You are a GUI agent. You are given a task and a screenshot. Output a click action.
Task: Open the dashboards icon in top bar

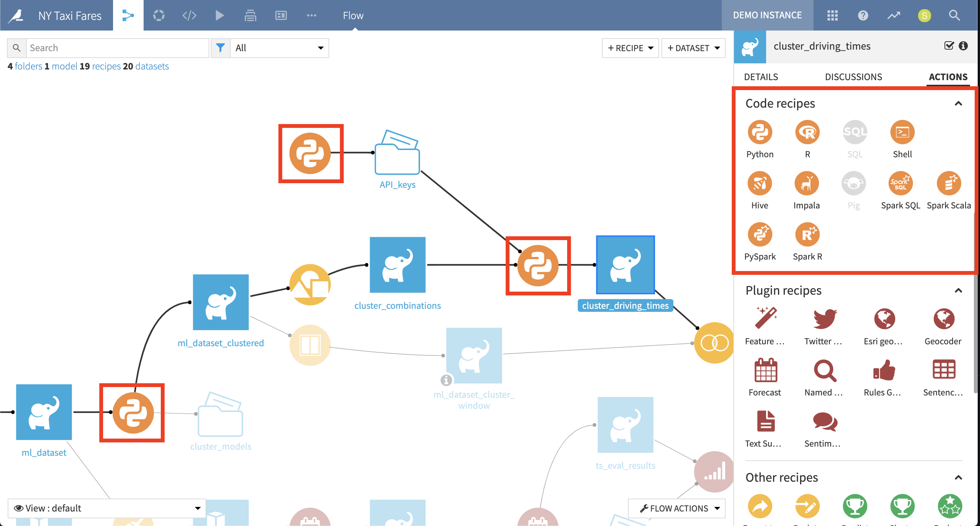281,15
